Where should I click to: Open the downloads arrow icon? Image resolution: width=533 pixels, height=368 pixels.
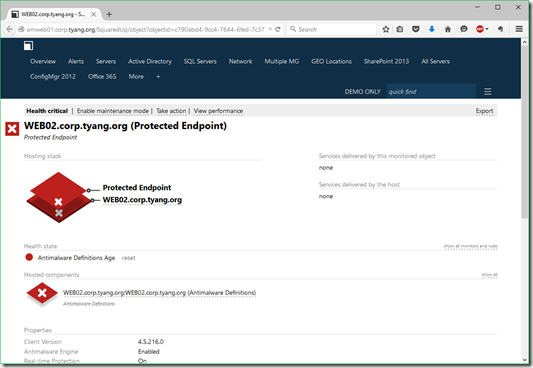[x=432, y=29]
